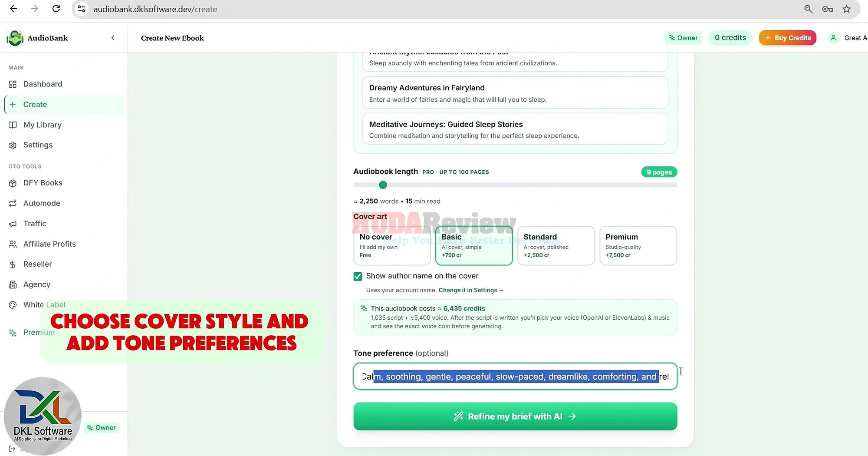Open My Library book icon
868x456 pixels.
(x=13, y=125)
